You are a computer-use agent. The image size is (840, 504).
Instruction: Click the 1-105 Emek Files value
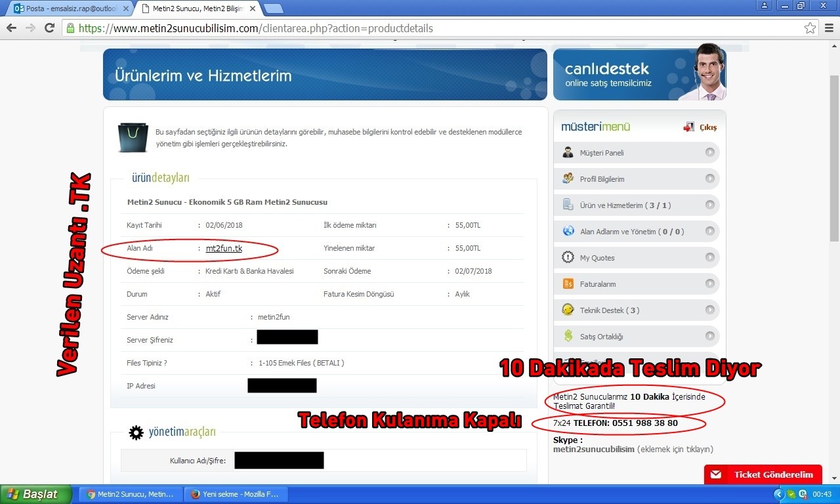pos(301,363)
